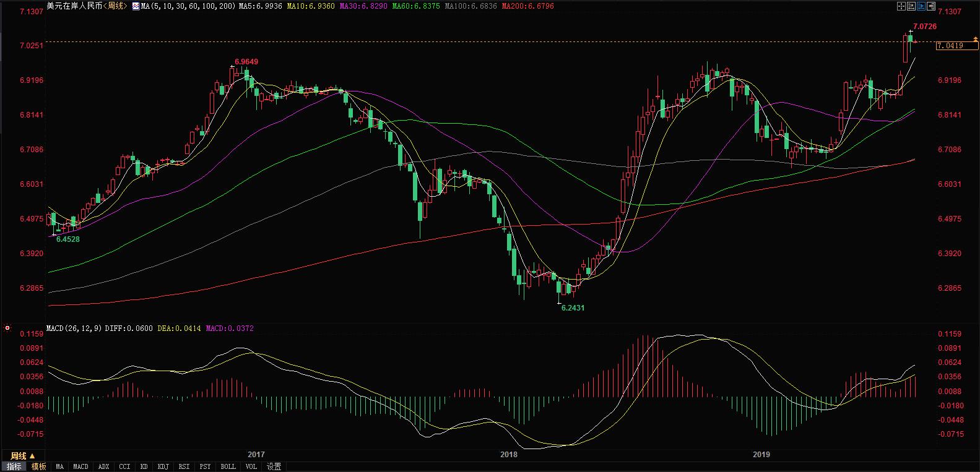Click the 6.9649 high price label

[246, 62]
